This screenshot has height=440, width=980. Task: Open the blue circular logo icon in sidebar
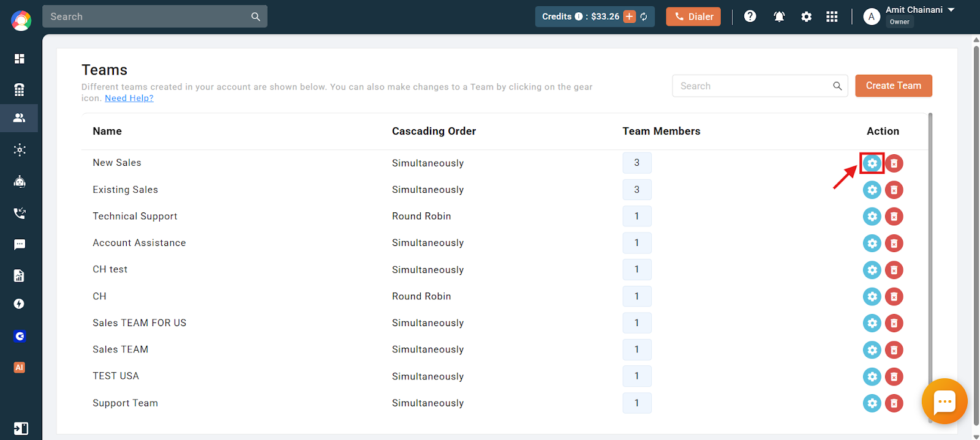pos(20,336)
